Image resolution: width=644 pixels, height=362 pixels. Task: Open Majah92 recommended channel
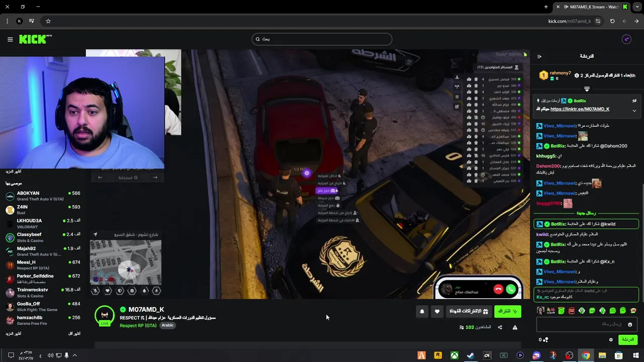tap(43, 251)
